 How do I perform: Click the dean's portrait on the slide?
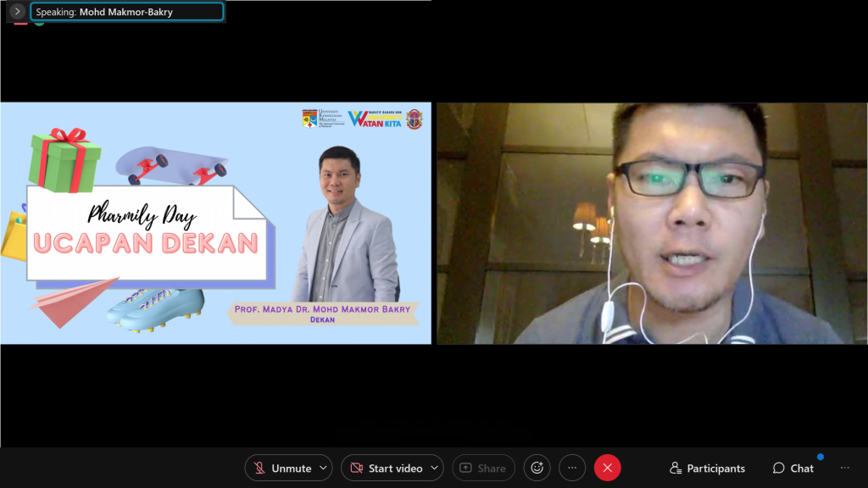(x=346, y=225)
